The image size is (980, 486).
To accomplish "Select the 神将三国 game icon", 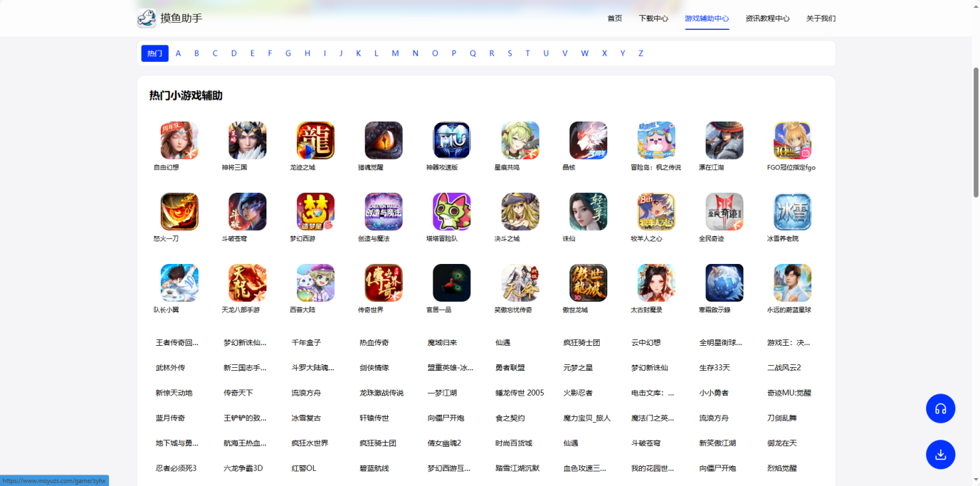I will tap(248, 140).
